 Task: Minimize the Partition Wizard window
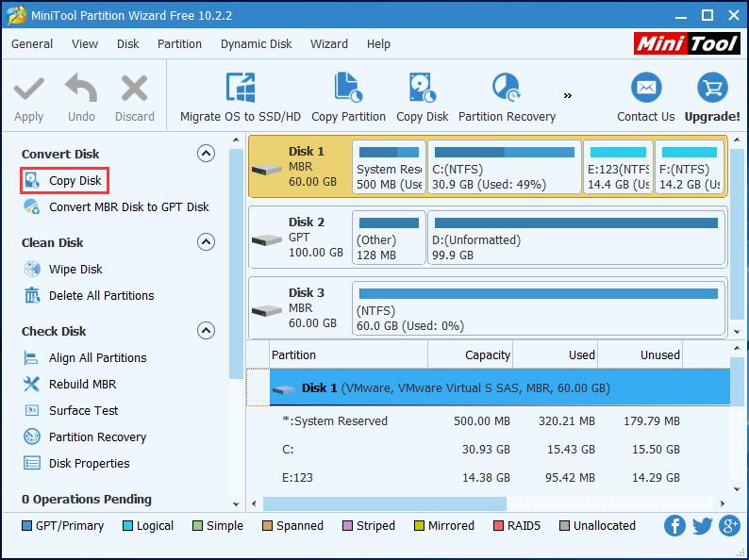pos(681,17)
